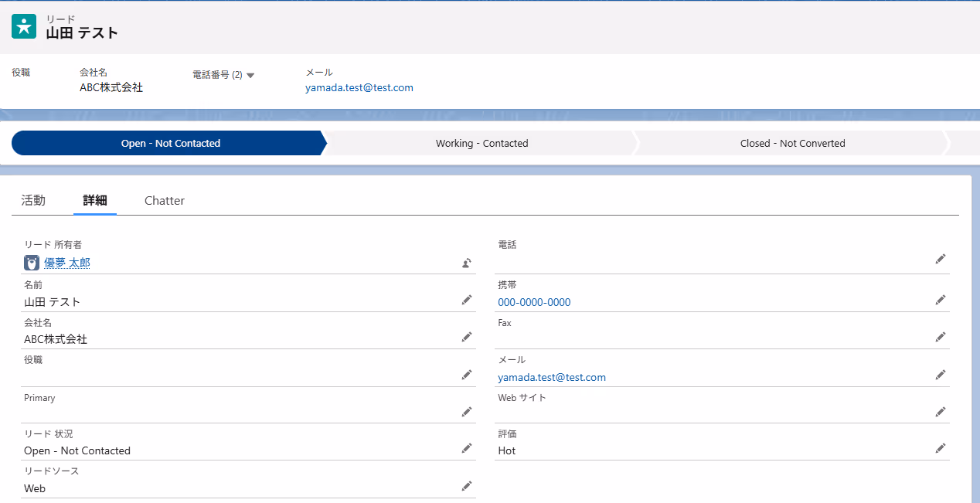Edit the メール field pencil icon

[x=941, y=375]
